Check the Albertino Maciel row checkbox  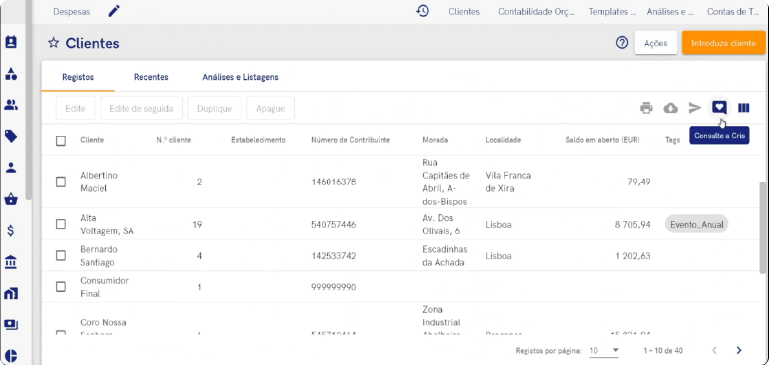[61, 182]
